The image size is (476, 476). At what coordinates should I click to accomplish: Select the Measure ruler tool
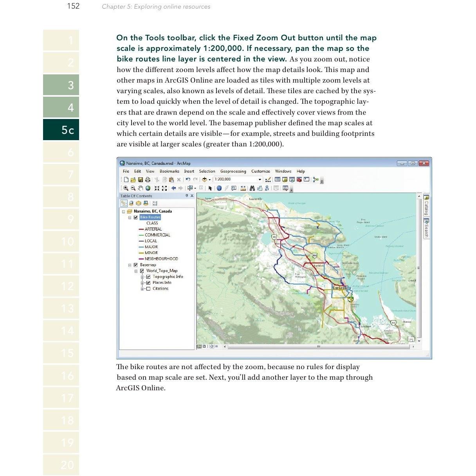coord(243,188)
